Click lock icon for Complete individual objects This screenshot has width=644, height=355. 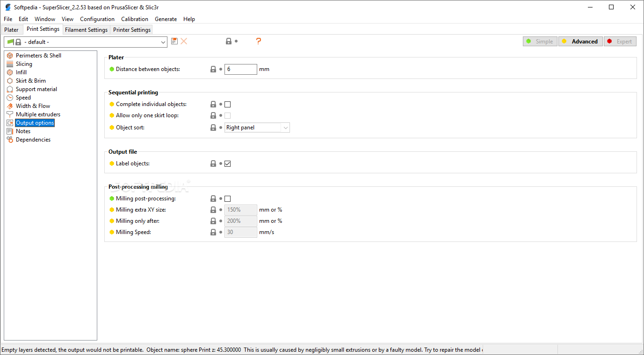pyautogui.click(x=213, y=104)
